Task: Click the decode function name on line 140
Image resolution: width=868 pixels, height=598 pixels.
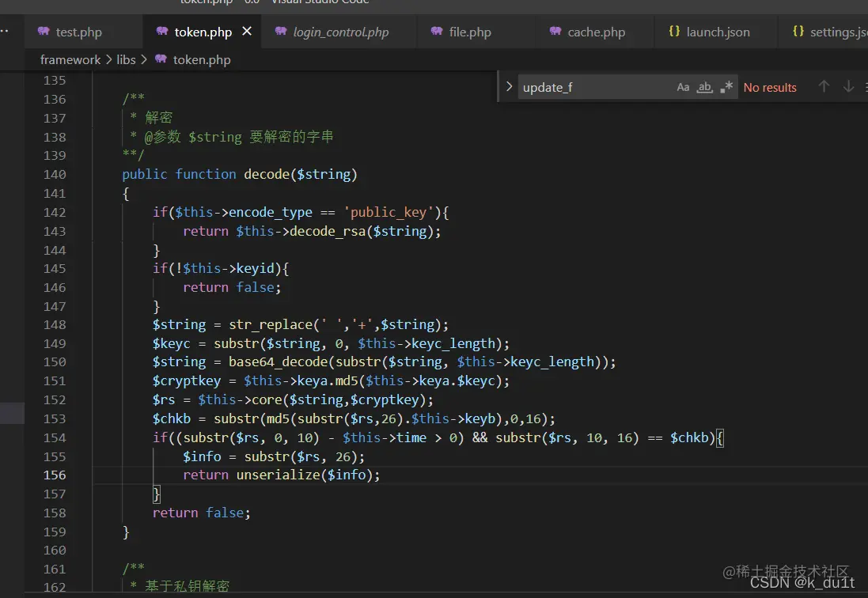Action: (x=267, y=174)
